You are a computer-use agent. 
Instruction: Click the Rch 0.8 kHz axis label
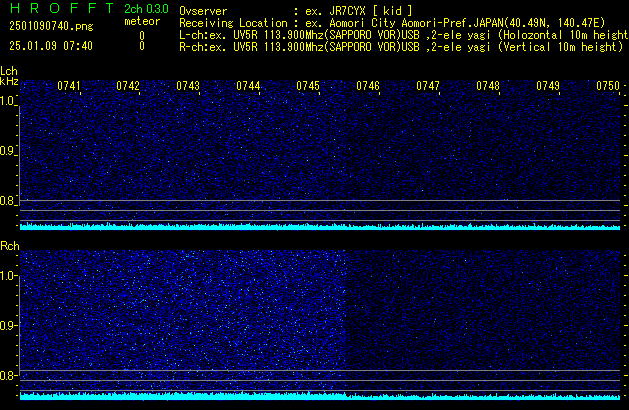tap(7, 375)
